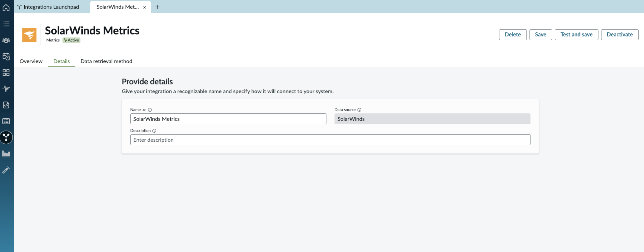Open the lined panel sidebar icon
The width and height of the screenshot is (644, 252).
6,121
